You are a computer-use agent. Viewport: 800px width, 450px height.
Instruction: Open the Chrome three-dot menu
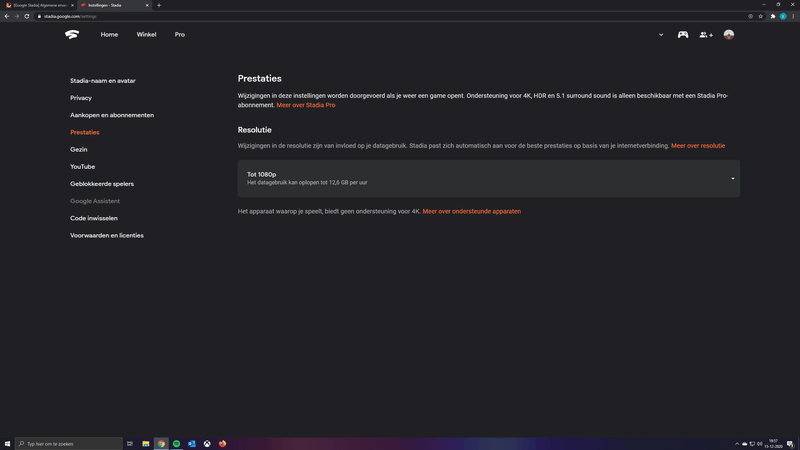coord(793,16)
